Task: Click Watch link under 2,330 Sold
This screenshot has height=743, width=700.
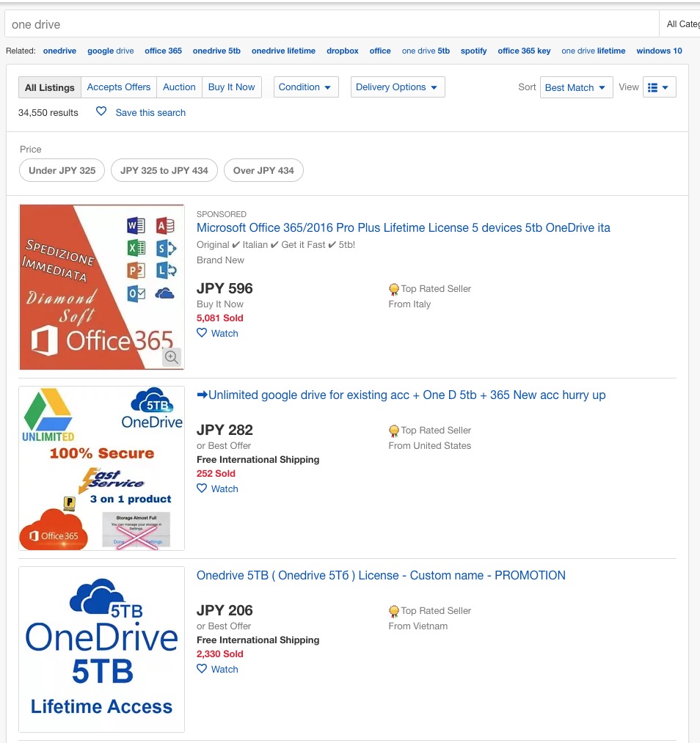Action: [225, 670]
